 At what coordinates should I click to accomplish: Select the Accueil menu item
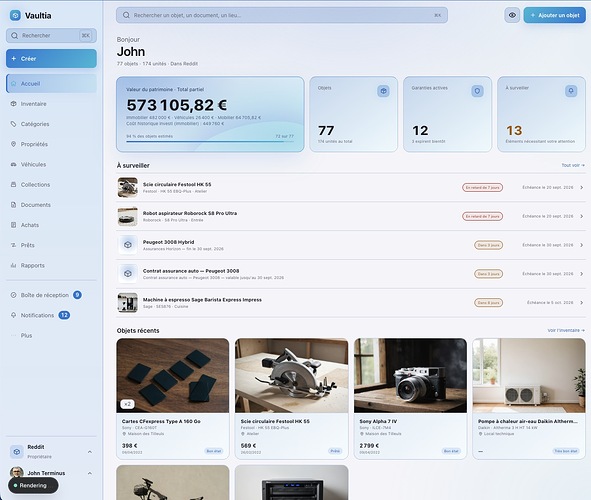pos(51,84)
